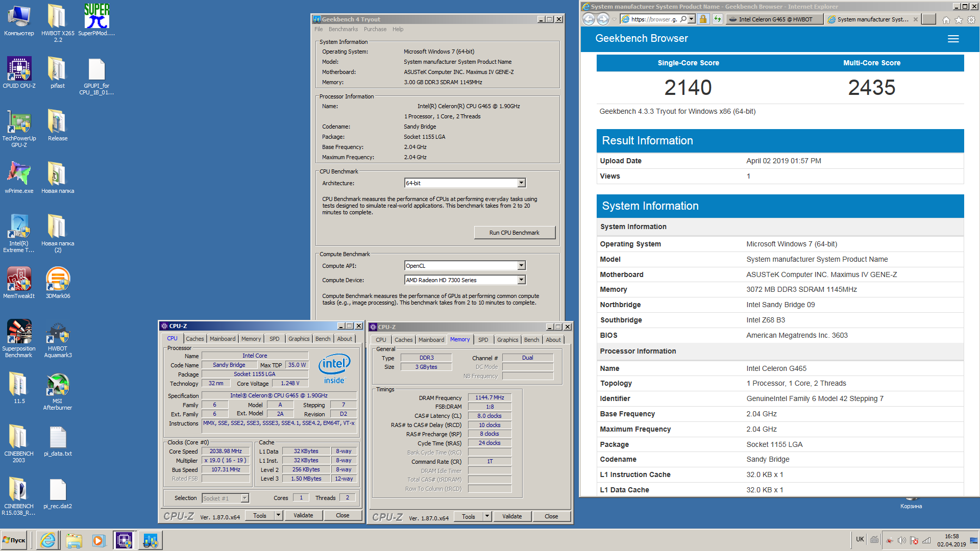Open the Socket #1 selection dropdown
980x551 pixels.
244,498
